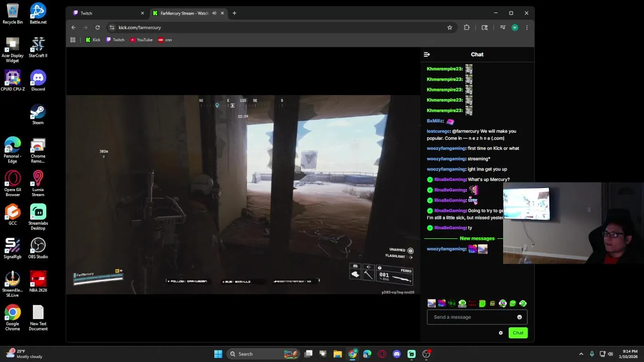Image resolution: width=644 pixels, height=362 pixels.
Task: Open the Chrome media controls icon
Action: click(502, 28)
